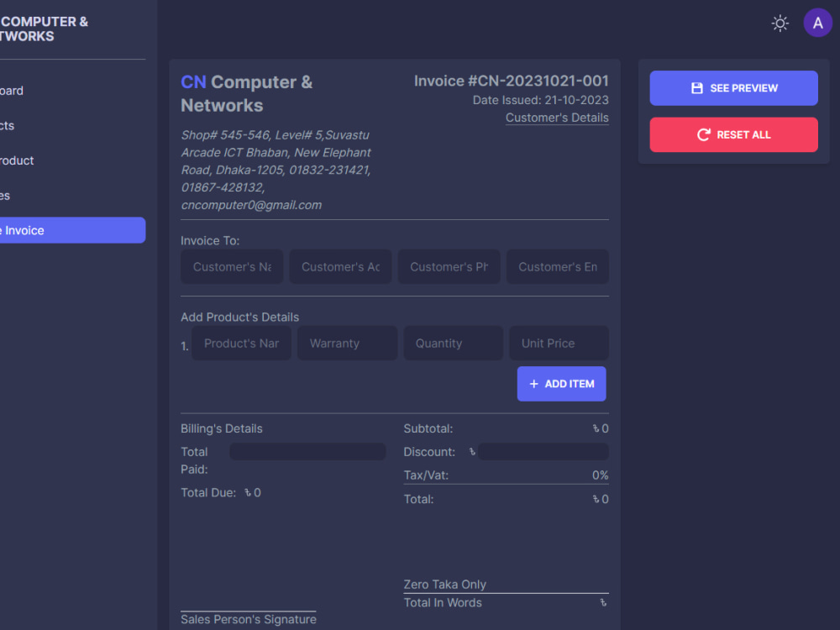The image size is (840, 630).
Task: Open the Customer's Details link
Action: [x=557, y=118]
